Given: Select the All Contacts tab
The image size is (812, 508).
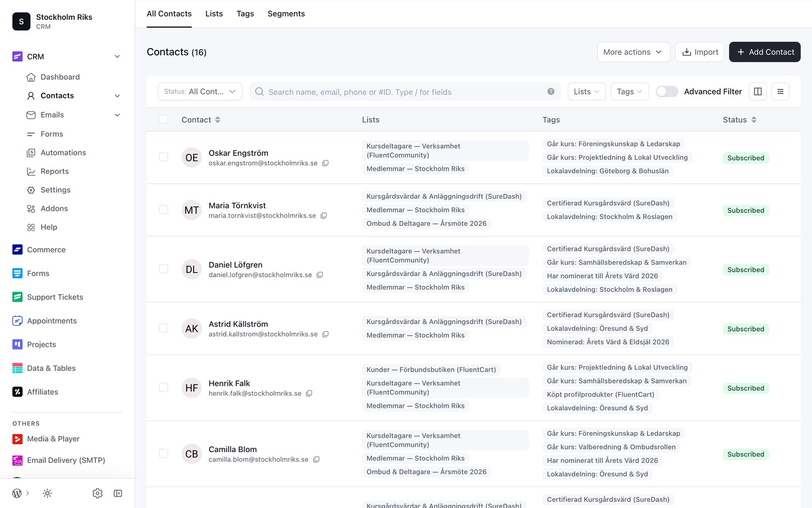Looking at the screenshot, I should click(169, 14).
